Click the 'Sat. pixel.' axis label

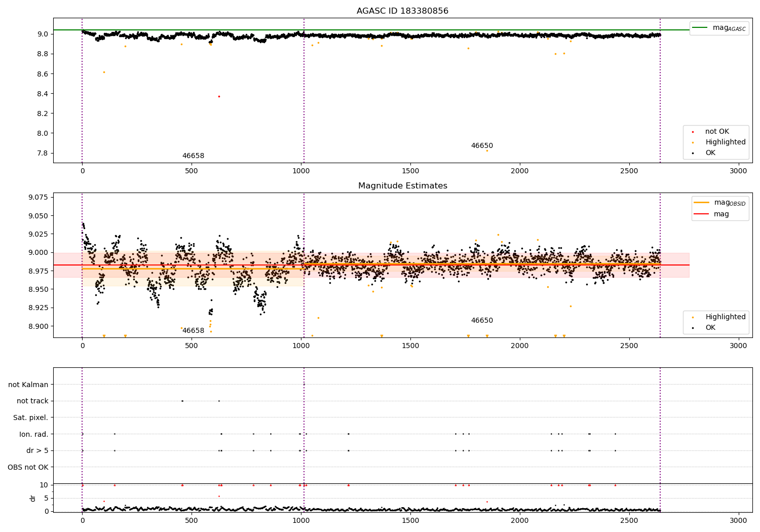click(x=30, y=418)
